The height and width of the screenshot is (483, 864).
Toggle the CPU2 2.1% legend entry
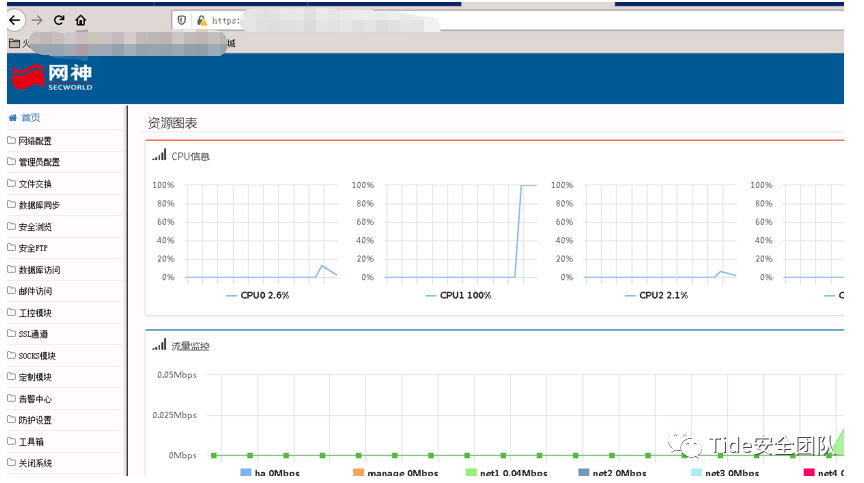[657, 296]
